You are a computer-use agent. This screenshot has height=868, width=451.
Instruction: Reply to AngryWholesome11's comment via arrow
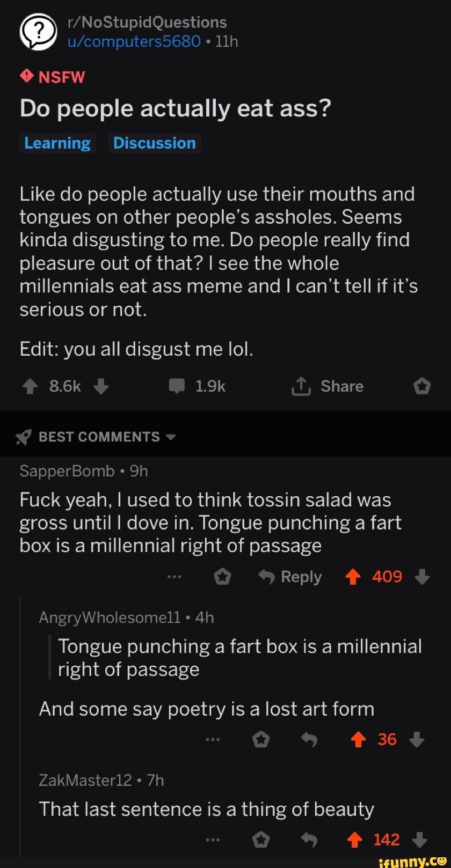pos(309,740)
